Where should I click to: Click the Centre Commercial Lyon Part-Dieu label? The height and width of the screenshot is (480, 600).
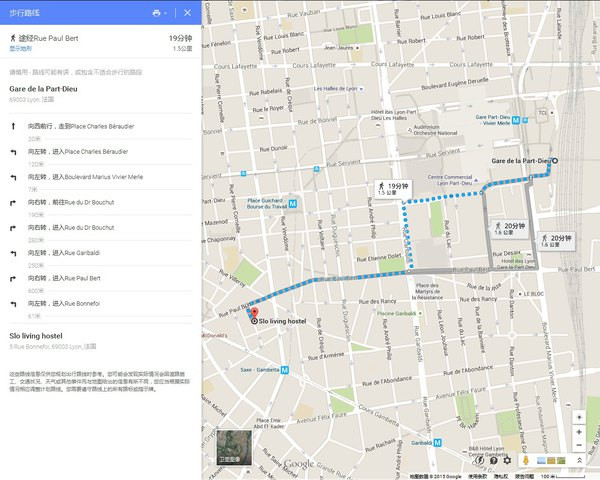[x=450, y=180]
